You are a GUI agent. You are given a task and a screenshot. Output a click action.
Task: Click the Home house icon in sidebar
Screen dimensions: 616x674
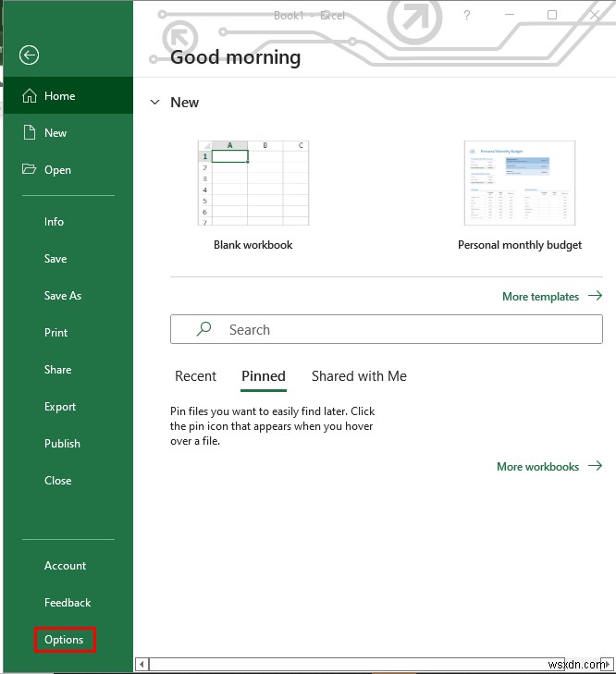coord(30,95)
